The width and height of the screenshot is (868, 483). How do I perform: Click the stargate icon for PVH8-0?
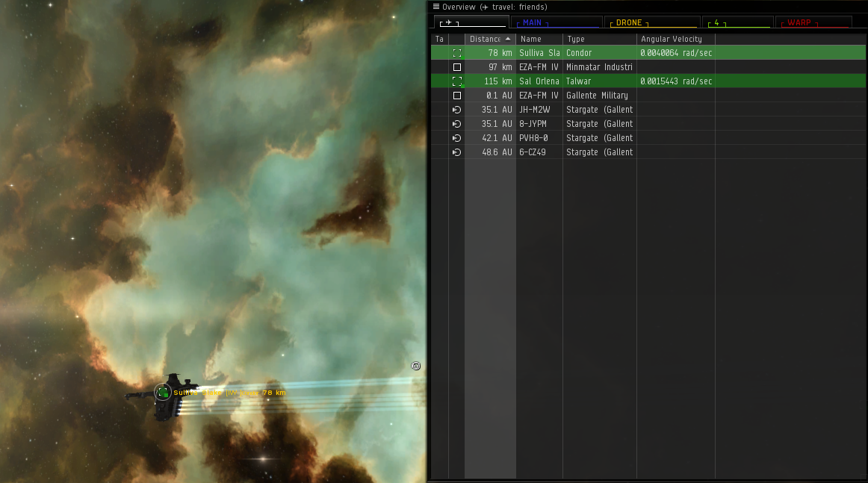point(456,138)
